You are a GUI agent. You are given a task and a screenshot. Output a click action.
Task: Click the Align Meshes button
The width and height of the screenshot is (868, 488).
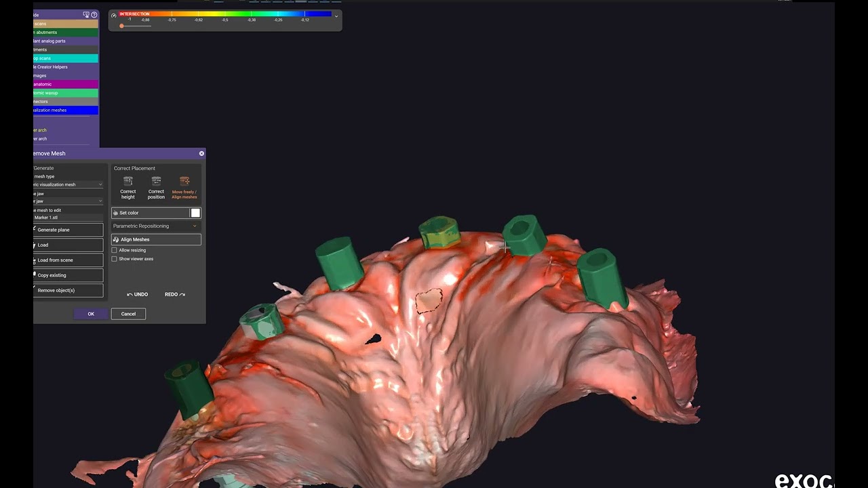coord(156,239)
